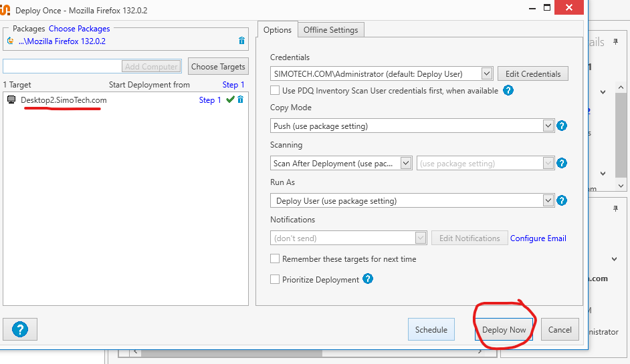Click the PDQ Deploy app icon in title bar
This screenshot has width=630, height=364.
pyautogui.click(x=5, y=9)
